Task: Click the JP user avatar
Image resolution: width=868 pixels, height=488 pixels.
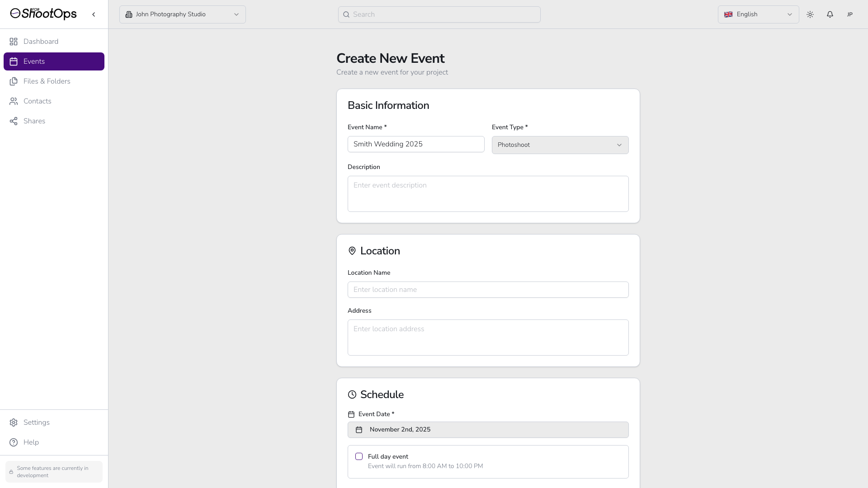Action: point(850,14)
